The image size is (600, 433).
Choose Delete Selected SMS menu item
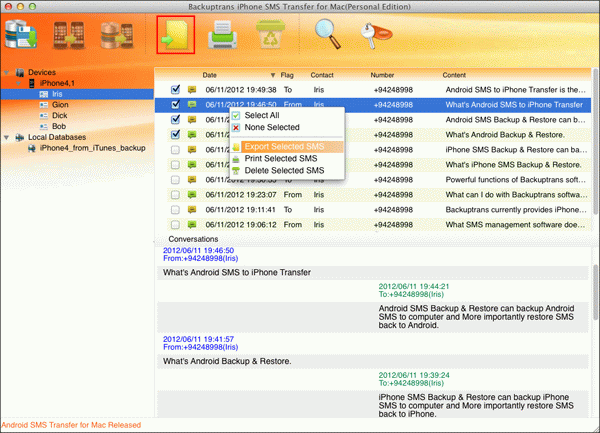287,171
